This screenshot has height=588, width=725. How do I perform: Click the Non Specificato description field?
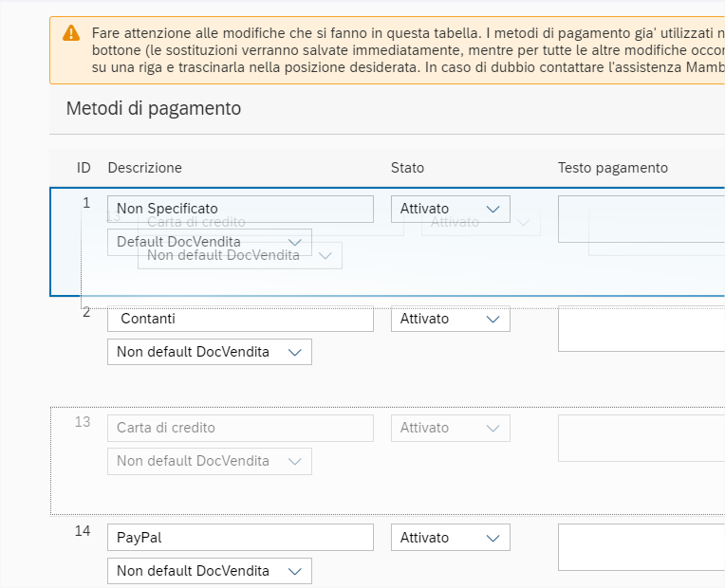pyautogui.click(x=240, y=209)
